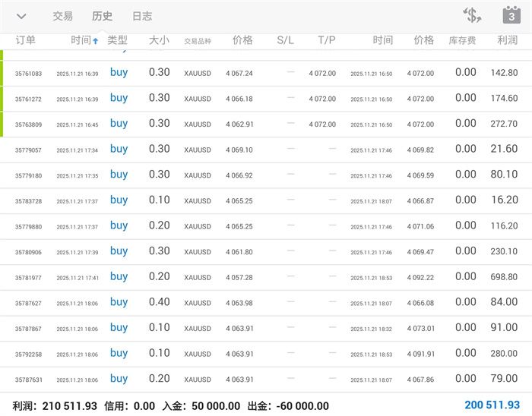
Task: Click the profit value 698.80
Action: coord(504,276)
